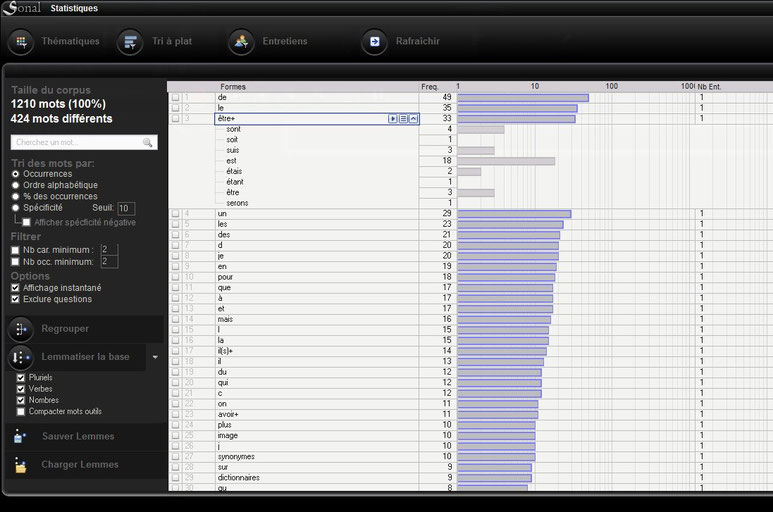Click the Rafraîchir arrow icon
Viewport: 773px width, 512px height.
pos(375,42)
